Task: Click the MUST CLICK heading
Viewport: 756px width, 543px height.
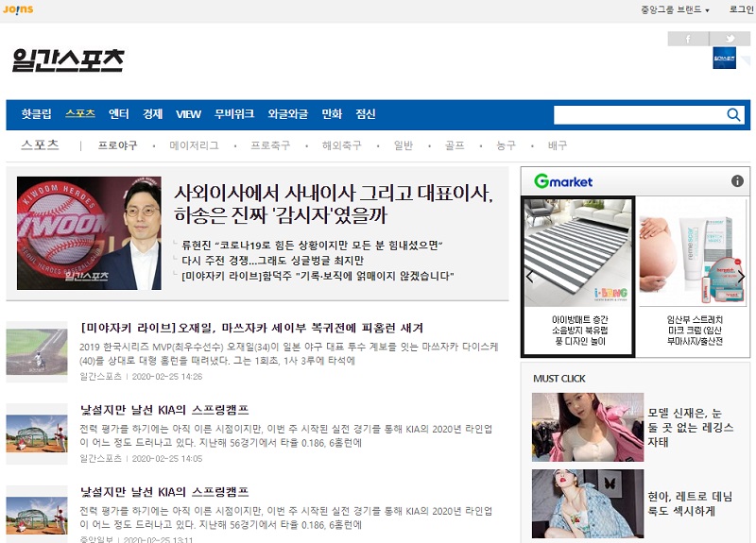Action: 559,379
